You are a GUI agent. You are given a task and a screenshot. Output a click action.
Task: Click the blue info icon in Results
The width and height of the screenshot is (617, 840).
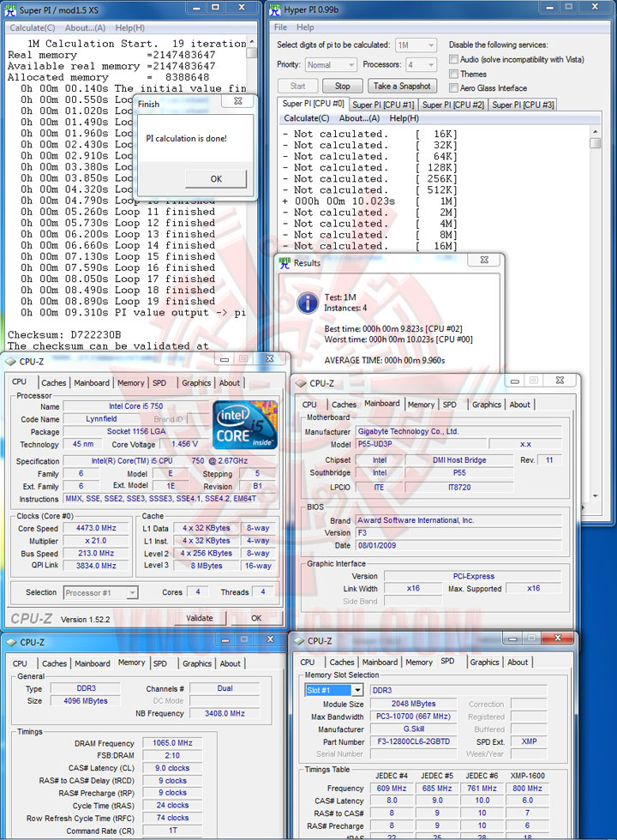[x=308, y=303]
